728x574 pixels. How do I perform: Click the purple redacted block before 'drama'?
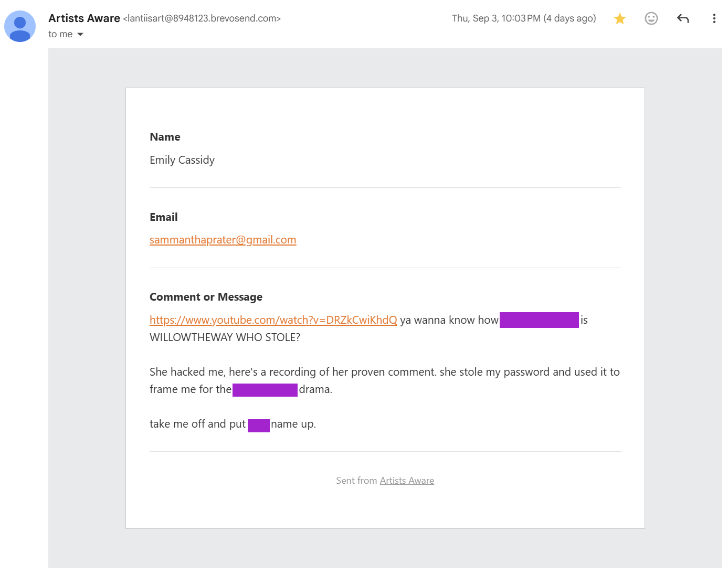(x=265, y=390)
